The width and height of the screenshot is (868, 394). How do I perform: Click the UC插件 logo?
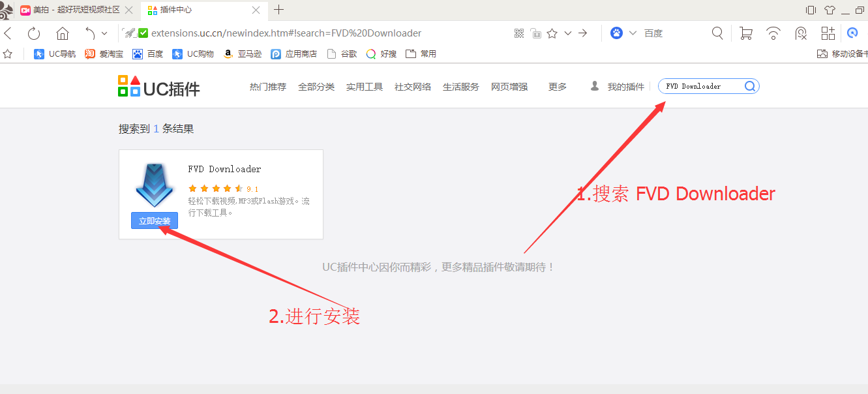click(159, 87)
